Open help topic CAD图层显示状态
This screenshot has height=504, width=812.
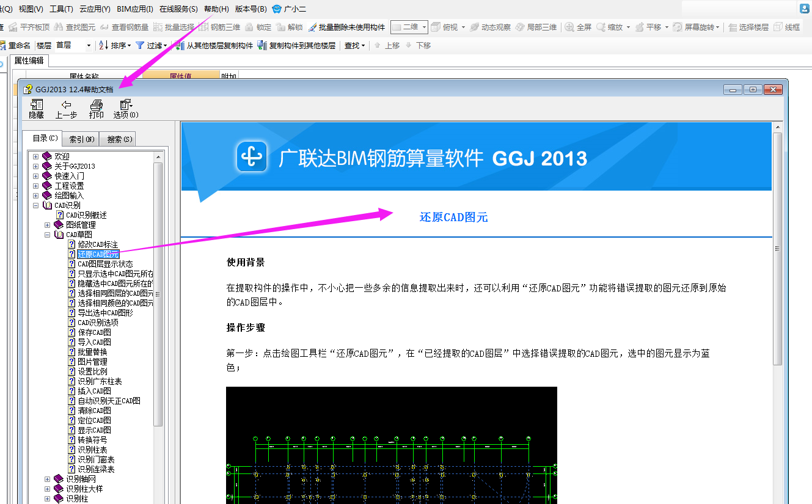click(105, 264)
